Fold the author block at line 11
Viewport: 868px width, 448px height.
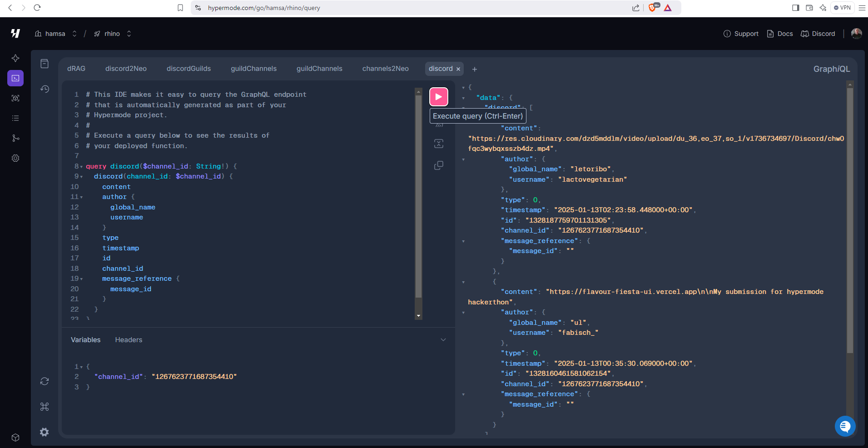click(81, 197)
